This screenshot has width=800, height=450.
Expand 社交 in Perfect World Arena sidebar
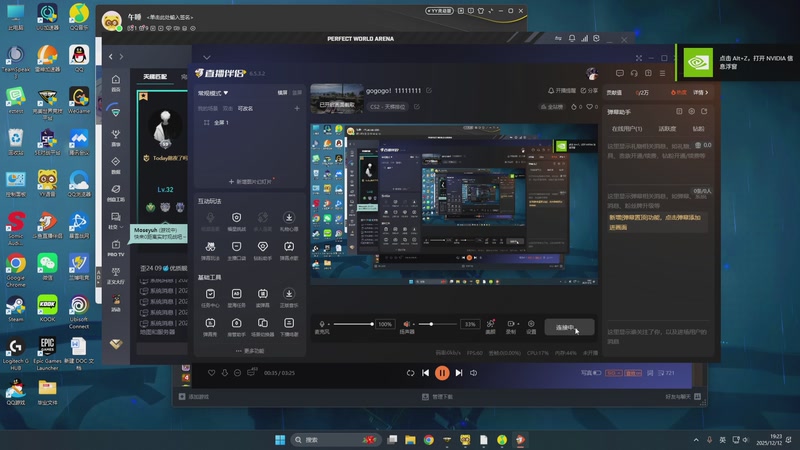click(116, 220)
